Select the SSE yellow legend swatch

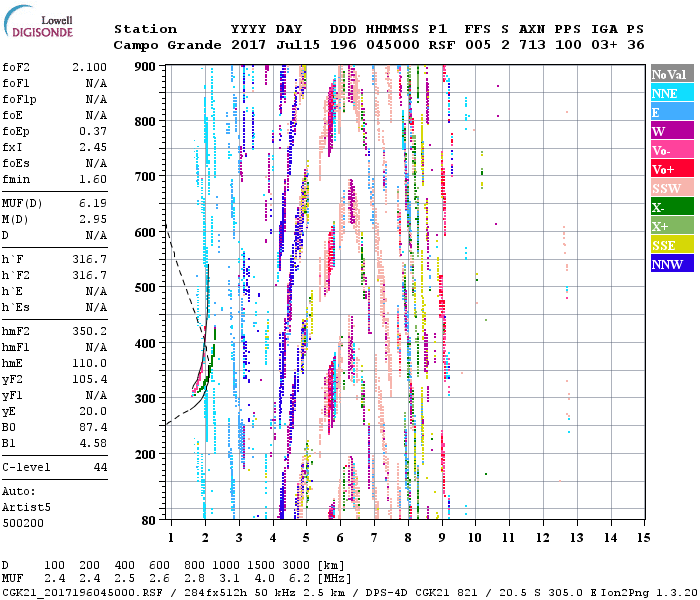coord(672,245)
